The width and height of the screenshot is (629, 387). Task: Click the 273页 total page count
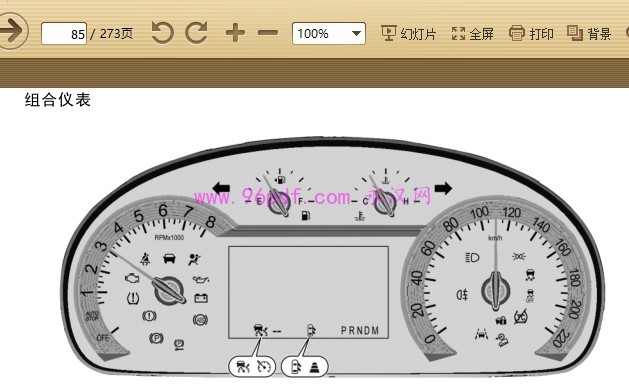click(116, 33)
